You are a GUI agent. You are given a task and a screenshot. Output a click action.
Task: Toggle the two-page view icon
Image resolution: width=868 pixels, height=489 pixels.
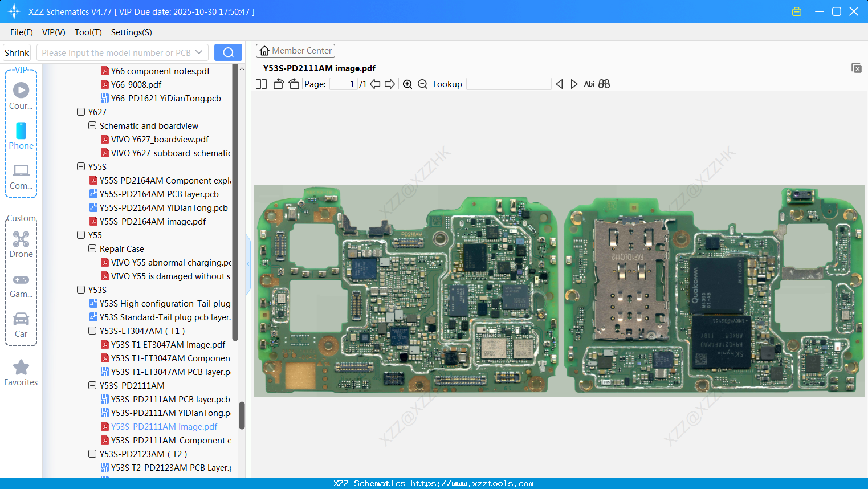pos(261,84)
